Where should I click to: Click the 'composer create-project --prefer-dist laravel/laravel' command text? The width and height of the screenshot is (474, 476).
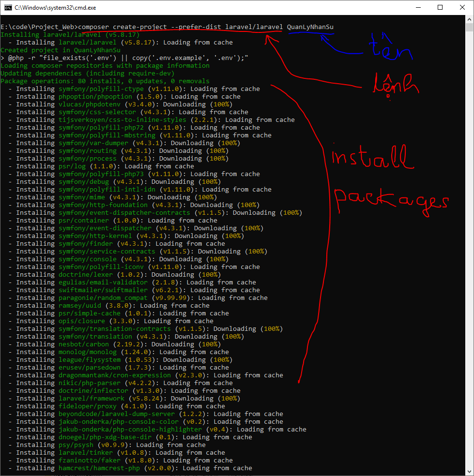point(181,27)
